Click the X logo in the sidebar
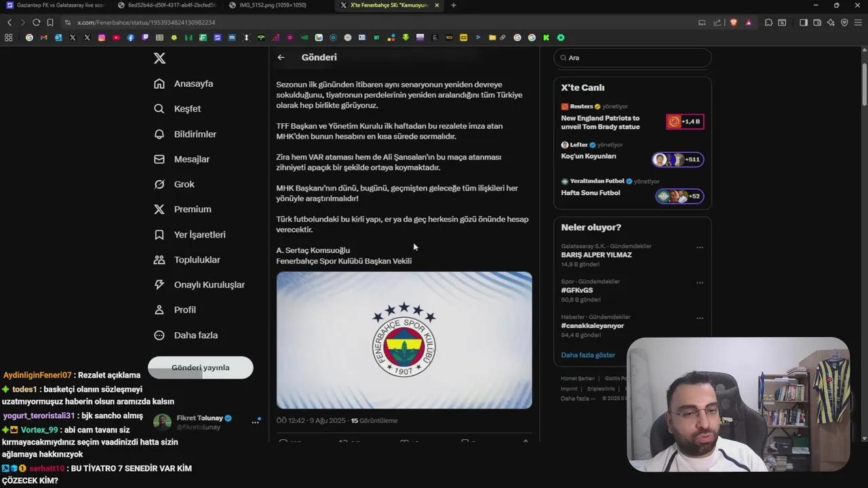The image size is (868, 488). pos(159,58)
